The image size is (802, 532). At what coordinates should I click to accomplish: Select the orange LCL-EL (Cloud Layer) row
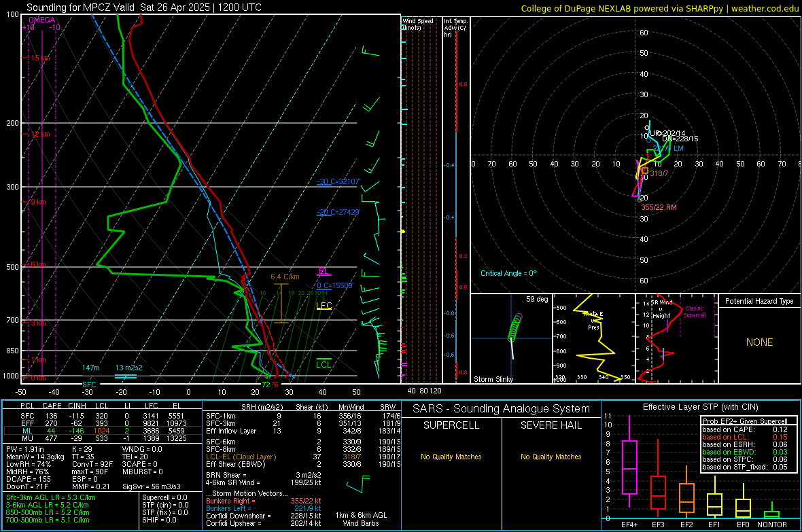click(303, 457)
